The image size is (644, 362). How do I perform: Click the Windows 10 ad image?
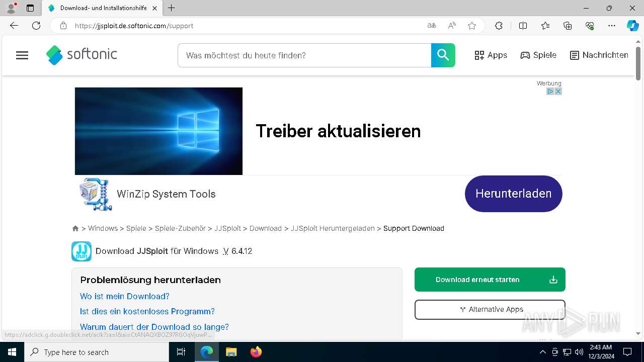coord(158,131)
